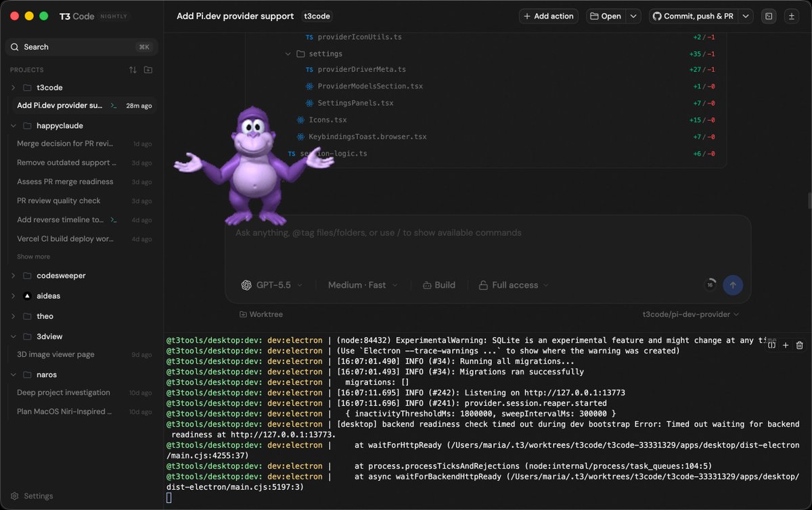The width and height of the screenshot is (812, 510).
Task: Open the t3code/pi-dev-provider branch dropdown
Action: [x=691, y=314]
